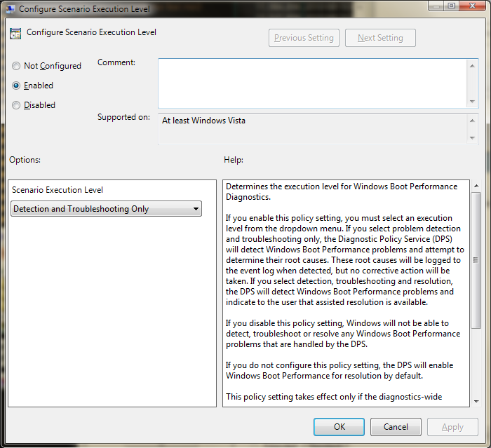Maximize the dialog window
Image resolution: width=491 pixels, height=448 pixels.
[452, 6]
